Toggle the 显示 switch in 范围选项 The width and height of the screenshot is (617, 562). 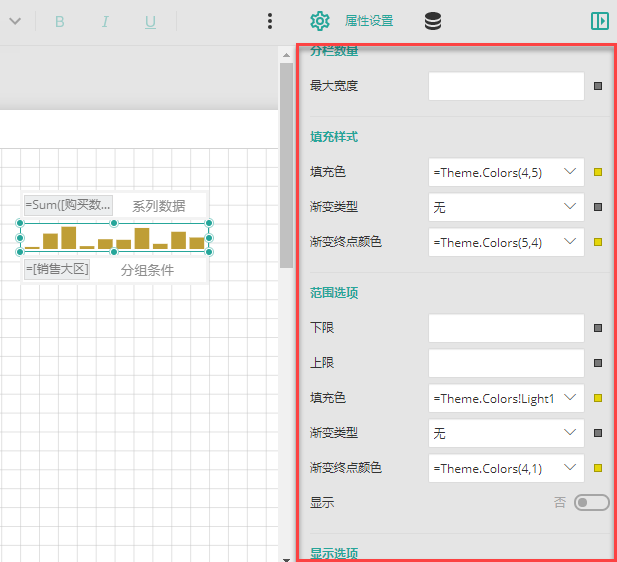[x=591, y=502]
